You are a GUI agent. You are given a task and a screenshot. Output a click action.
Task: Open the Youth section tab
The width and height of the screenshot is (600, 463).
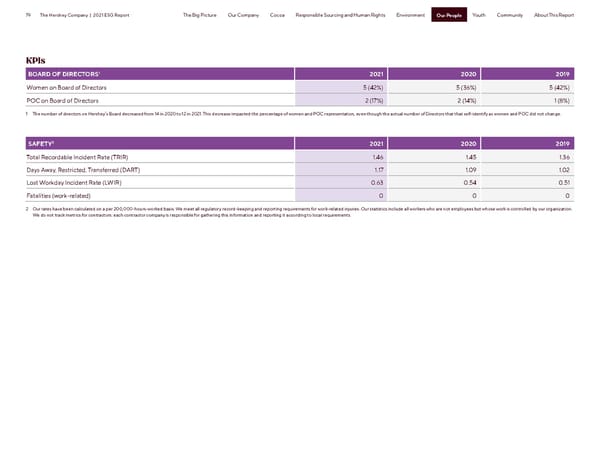(x=480, y=15)
